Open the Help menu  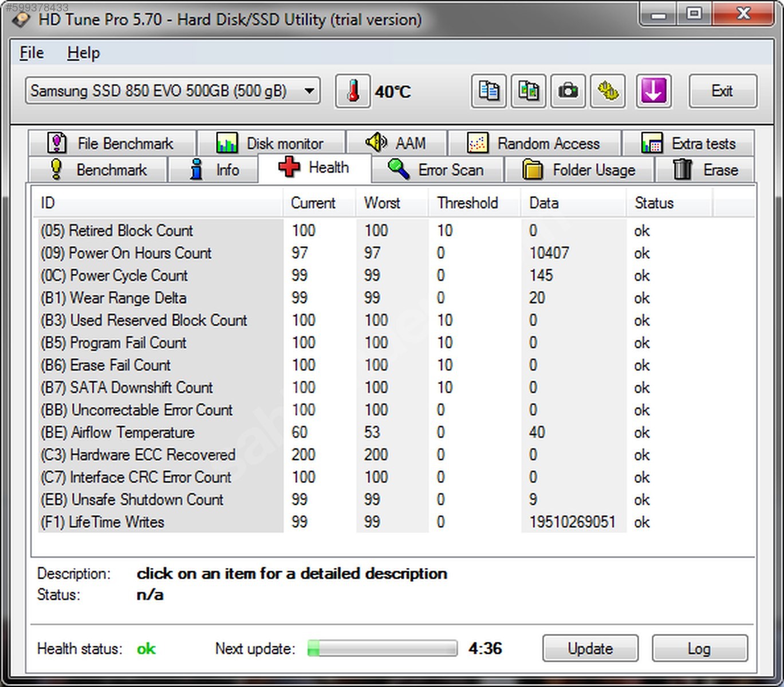pyautogui.click(x=84, y=53)
